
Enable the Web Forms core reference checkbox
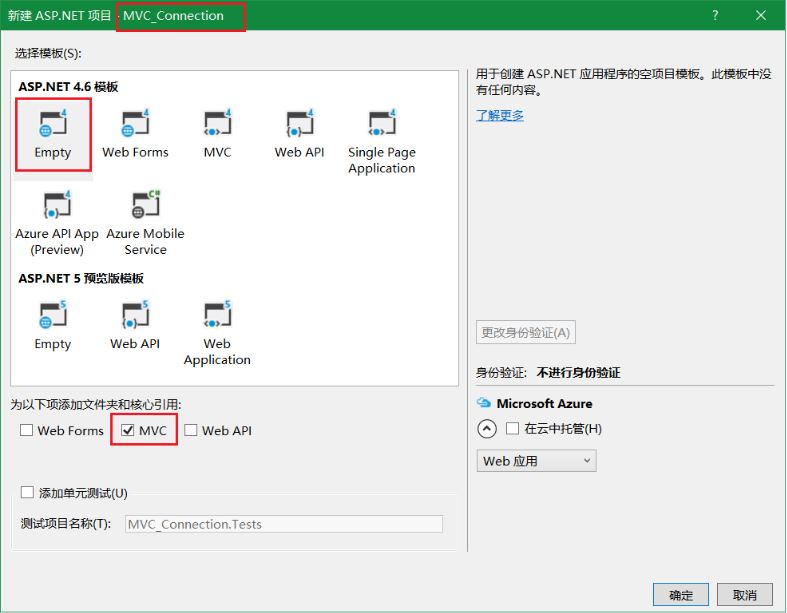click(x=27, y=431)
